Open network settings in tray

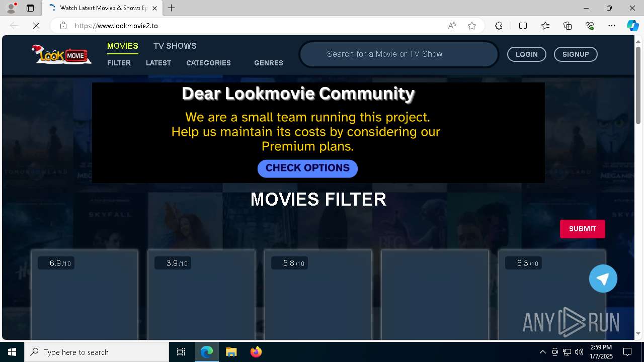567,352
